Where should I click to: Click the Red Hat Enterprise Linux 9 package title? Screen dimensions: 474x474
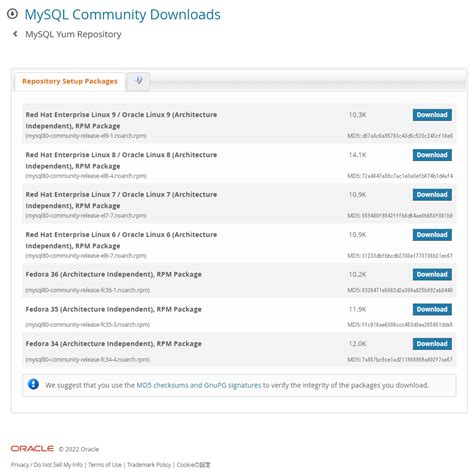pos(121,120)
